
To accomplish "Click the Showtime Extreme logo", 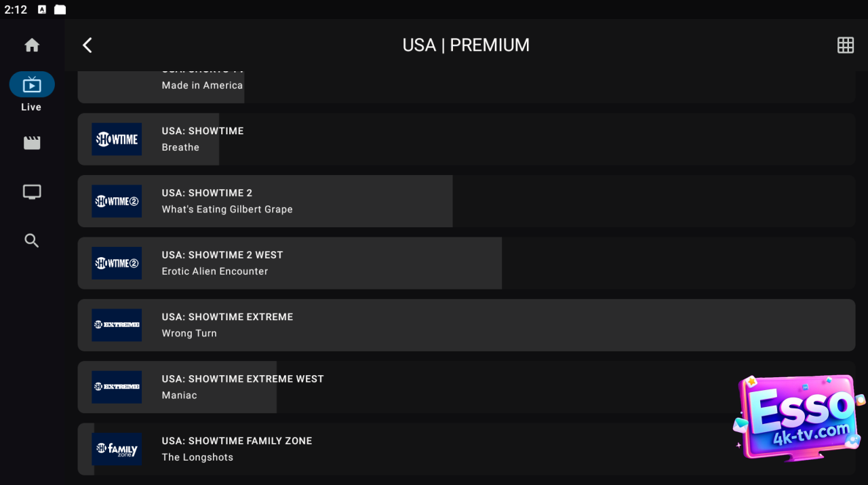I will pyautogui.click(x=117, y=325).
